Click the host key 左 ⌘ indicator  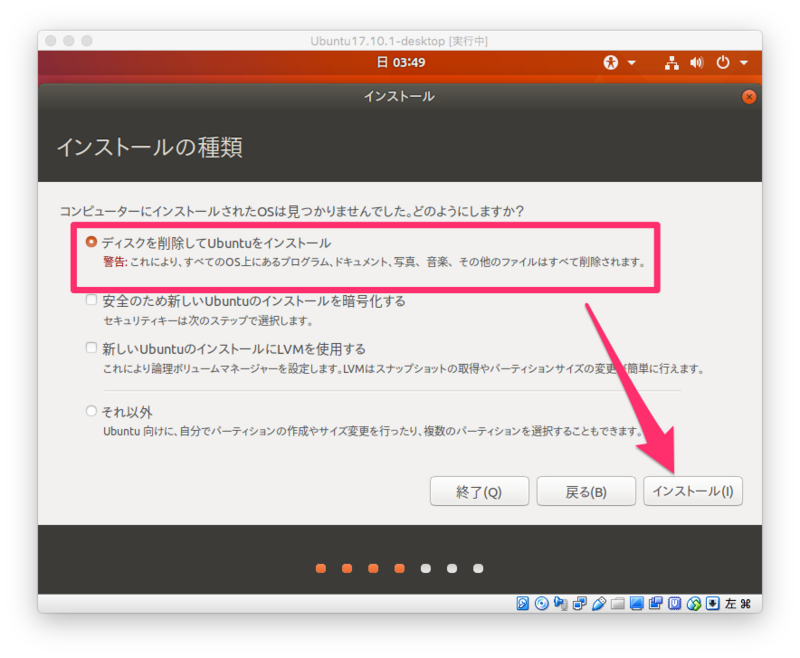tap(738, 604)
